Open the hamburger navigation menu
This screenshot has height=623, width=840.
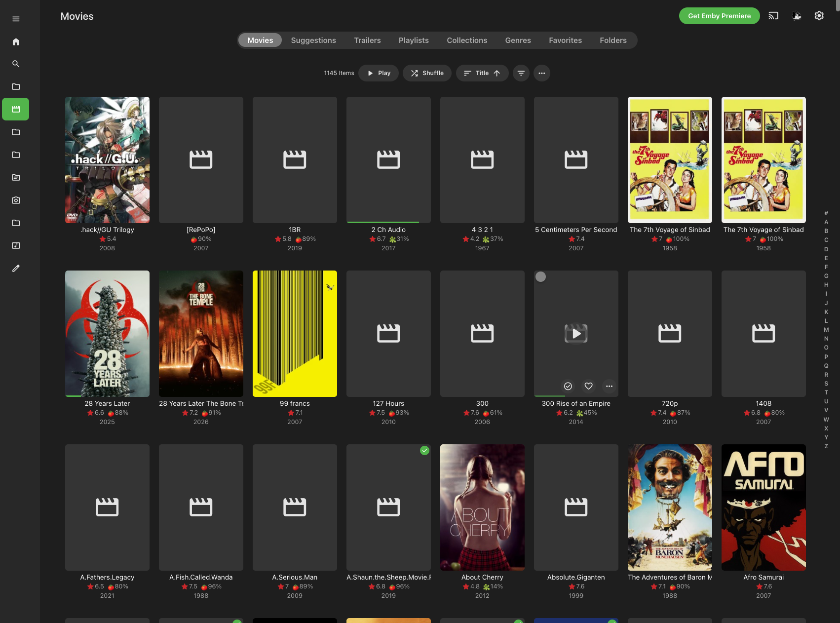pyautogui.click(x=16, y=19)
